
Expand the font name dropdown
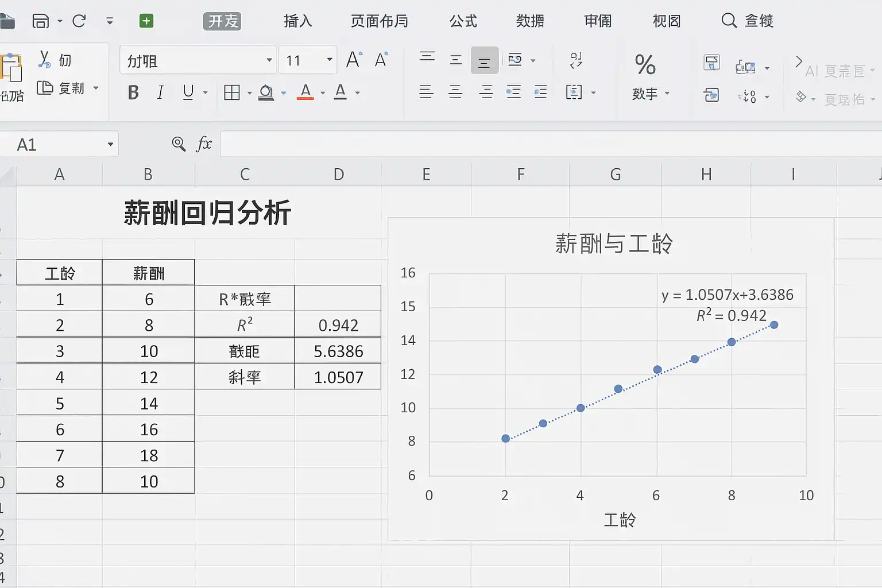point(269,60)
